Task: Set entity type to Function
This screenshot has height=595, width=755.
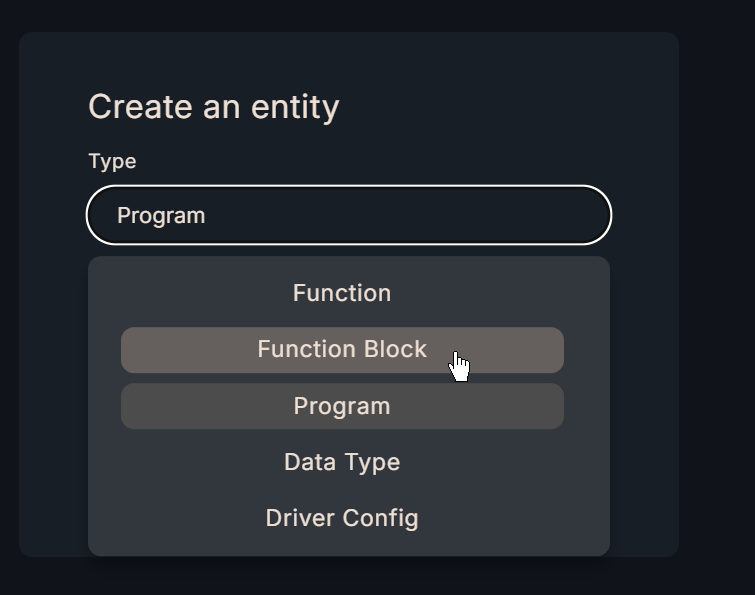Action: 342,293
